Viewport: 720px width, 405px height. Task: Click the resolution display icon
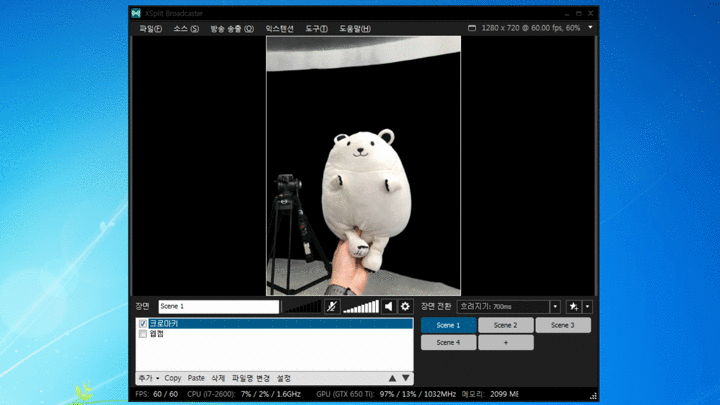[x=472, y=28]
